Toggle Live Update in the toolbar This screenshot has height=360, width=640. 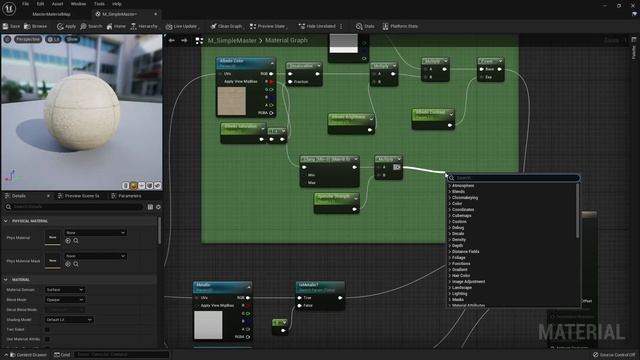(181, 26)
